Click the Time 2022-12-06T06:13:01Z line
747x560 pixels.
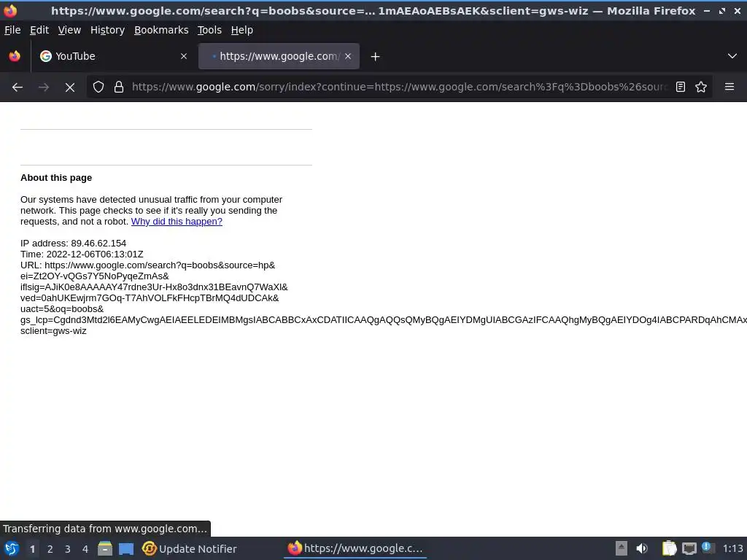click(x=82, y=254)
